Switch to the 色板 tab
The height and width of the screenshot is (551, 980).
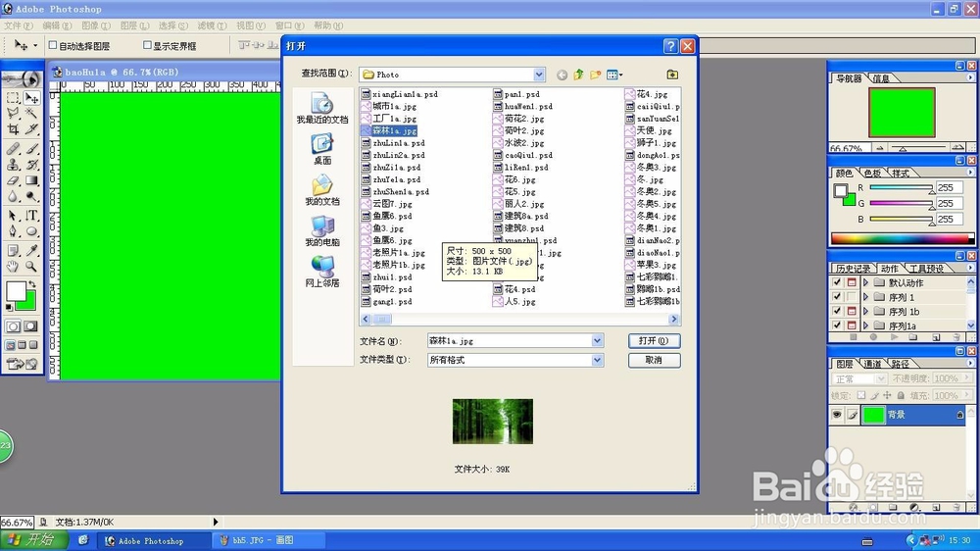(x=872, y=174)
